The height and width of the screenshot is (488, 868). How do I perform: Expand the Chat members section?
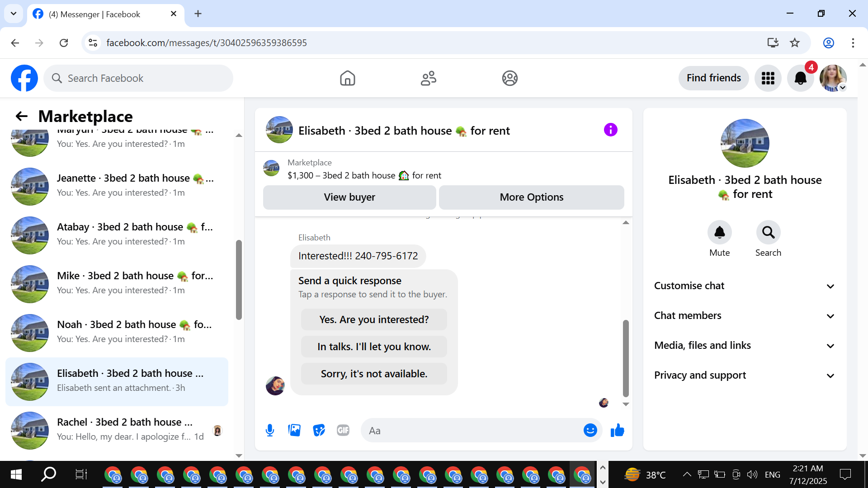pos(744,315)
